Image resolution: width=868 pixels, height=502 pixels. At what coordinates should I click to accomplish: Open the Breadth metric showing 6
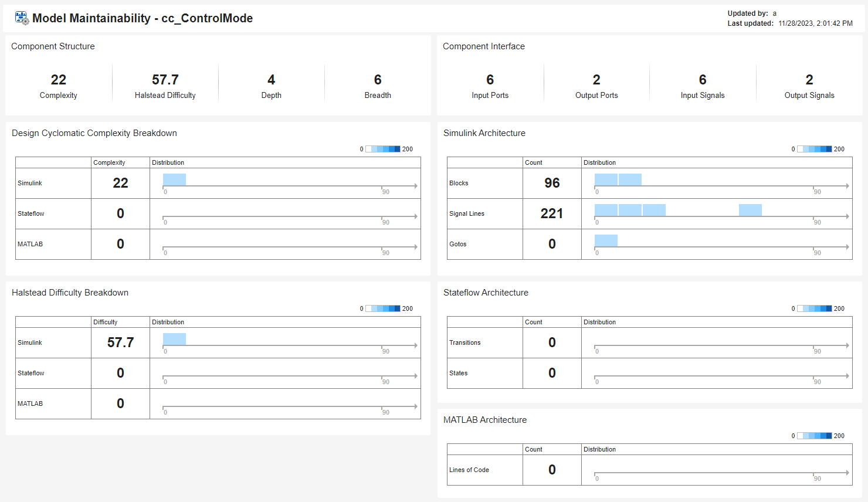(x=378, y=80)
